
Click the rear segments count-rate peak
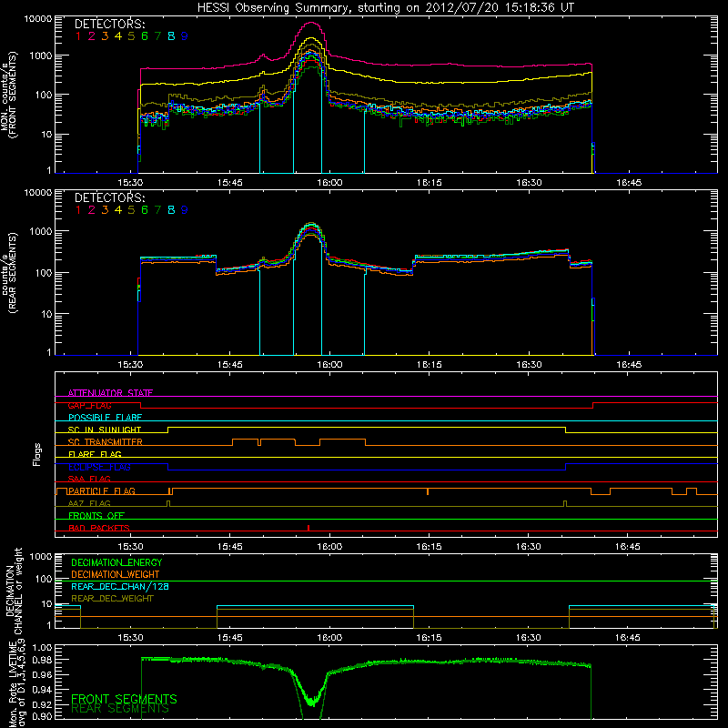pos(311,223)
